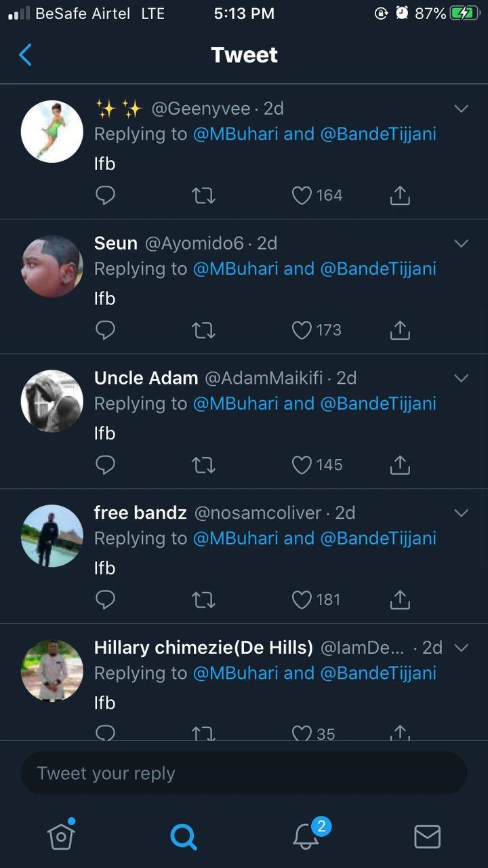This screenshot has height=868, width=488.
Task: Share Geenyvee's tweet
Action: pyautogui.click(x=400, y=196)
